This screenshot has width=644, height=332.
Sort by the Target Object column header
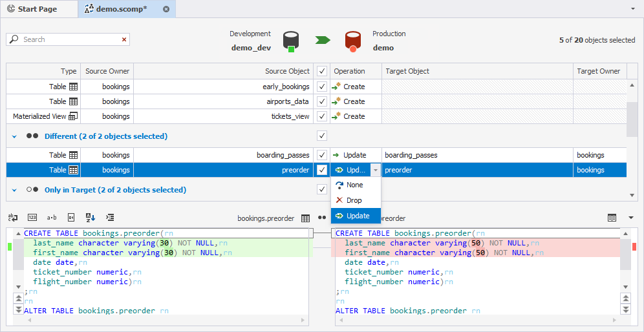pyautogui.click(x=478, y=71)
